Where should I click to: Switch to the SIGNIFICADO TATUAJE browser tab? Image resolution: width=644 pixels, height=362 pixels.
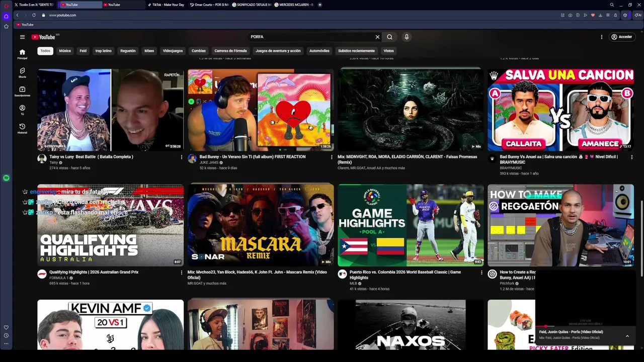click(252, 5)
